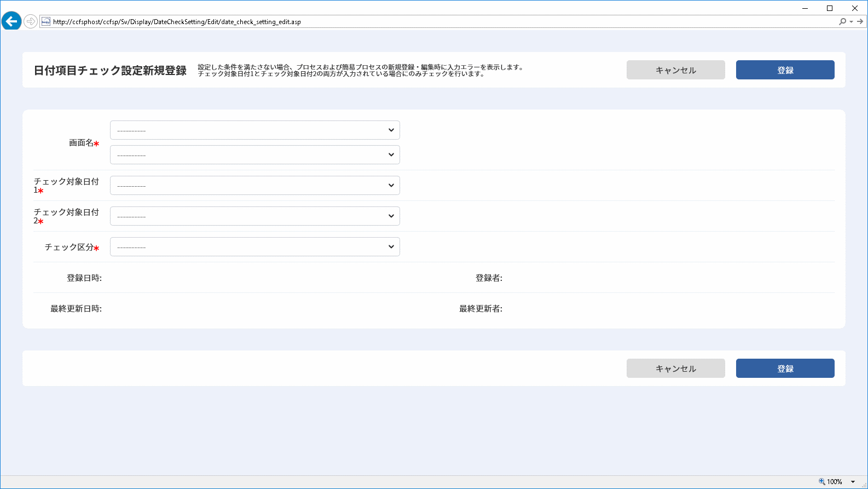Click the search dropdown arrow beside magnifier
This screenshot has width=868, height=489.
(851, 22)
